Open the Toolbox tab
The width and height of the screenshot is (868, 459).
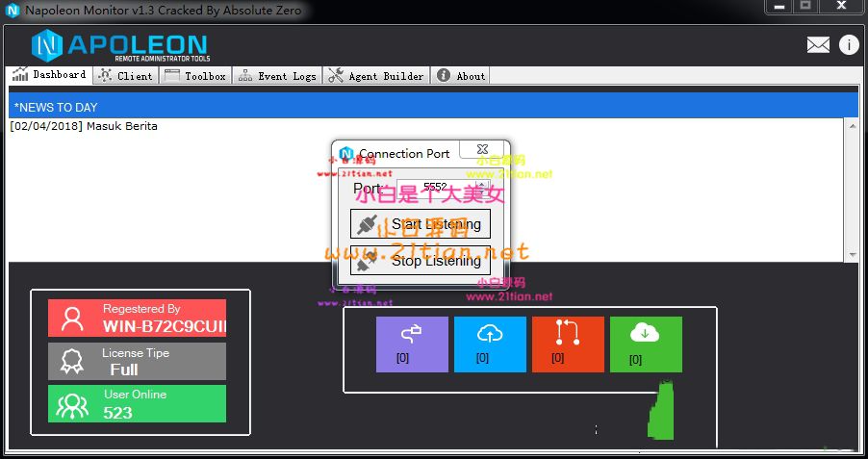tap(195, 75)
